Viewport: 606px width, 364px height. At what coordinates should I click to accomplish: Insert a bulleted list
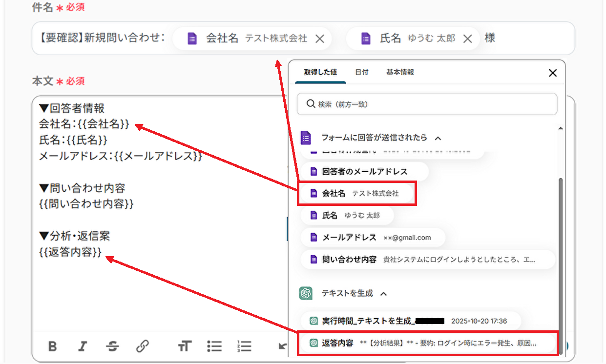coord(214,346)
